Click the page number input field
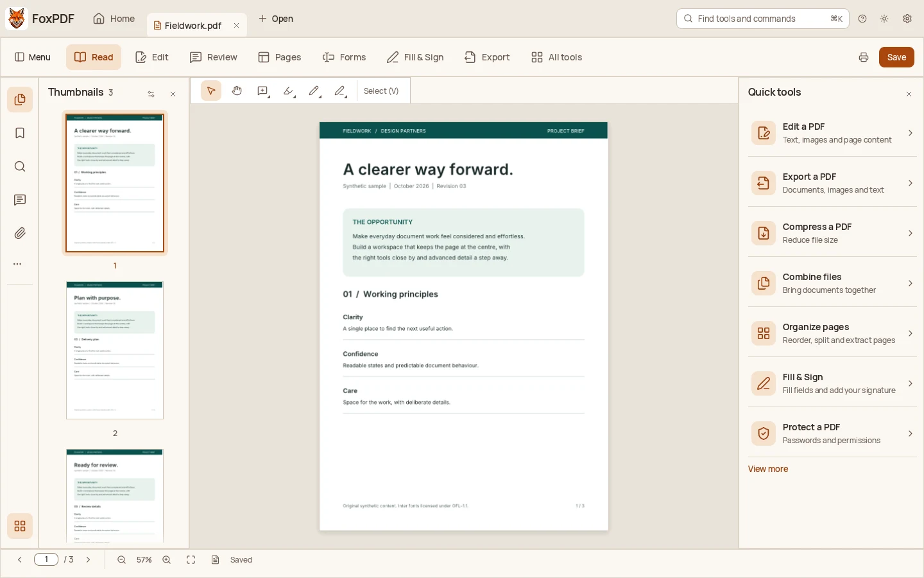This screenshot has height=578, width=924. (46, 559)
